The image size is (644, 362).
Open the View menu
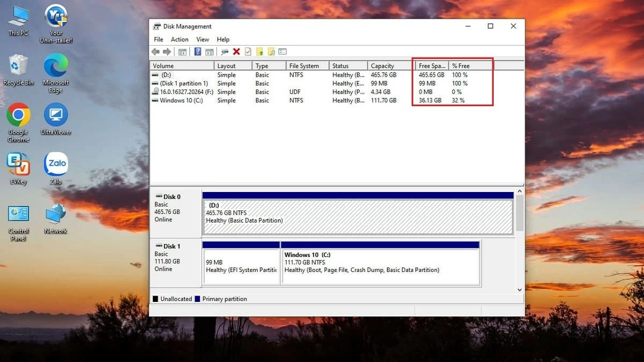[x=202, y=39]
